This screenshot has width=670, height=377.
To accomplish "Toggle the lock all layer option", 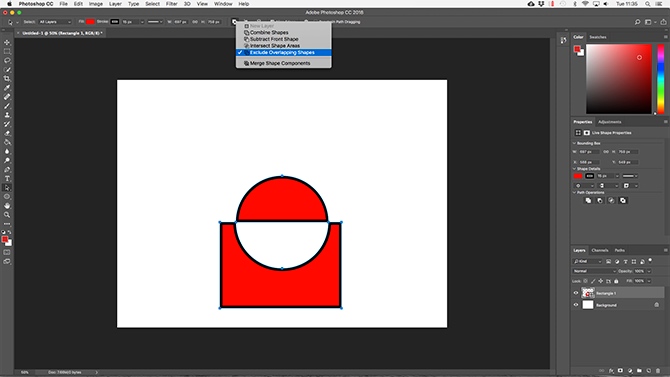I will 616,281.
